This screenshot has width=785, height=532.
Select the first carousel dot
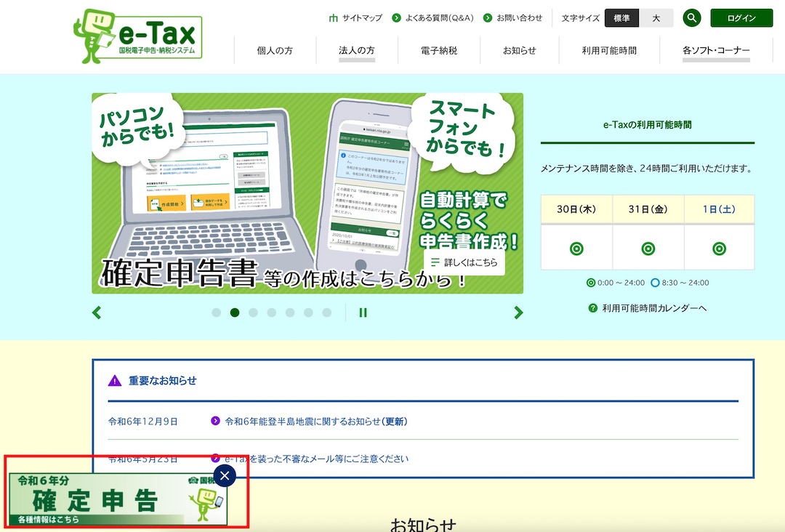[217, 313]
